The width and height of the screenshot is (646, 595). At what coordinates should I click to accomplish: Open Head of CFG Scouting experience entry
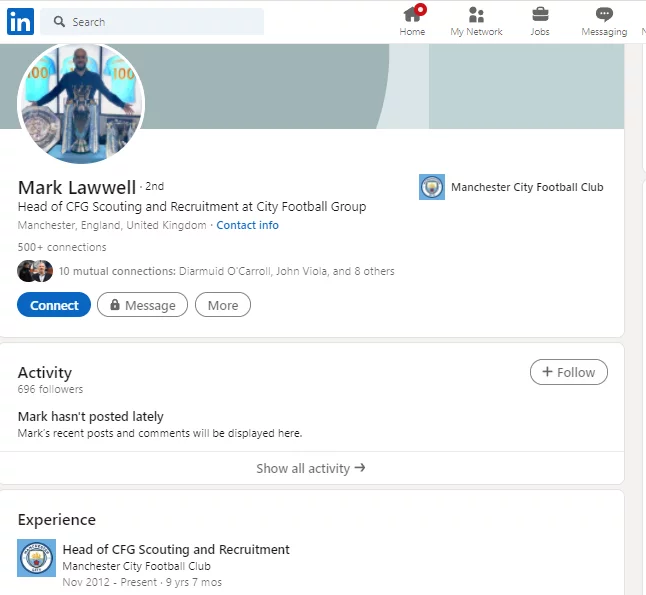(176, 549)
